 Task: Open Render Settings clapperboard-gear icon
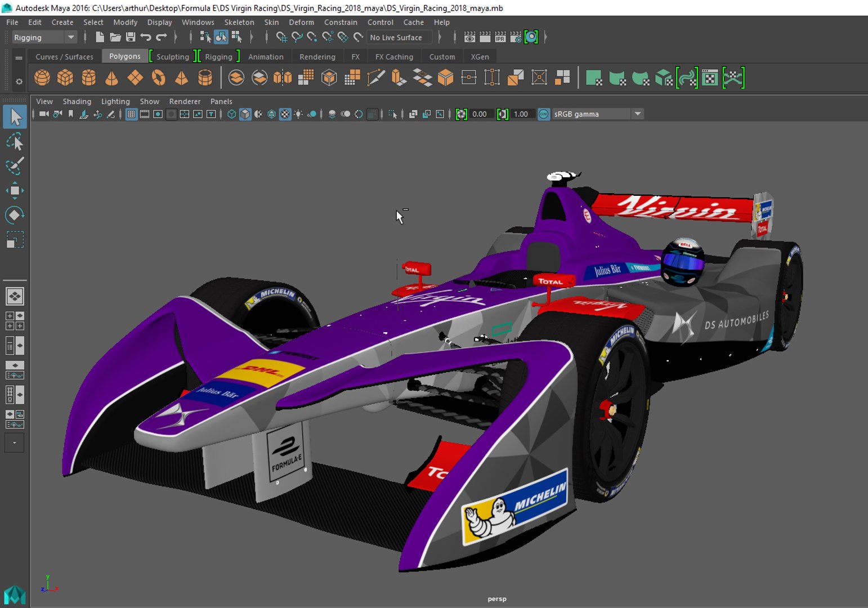pos(516,37)
